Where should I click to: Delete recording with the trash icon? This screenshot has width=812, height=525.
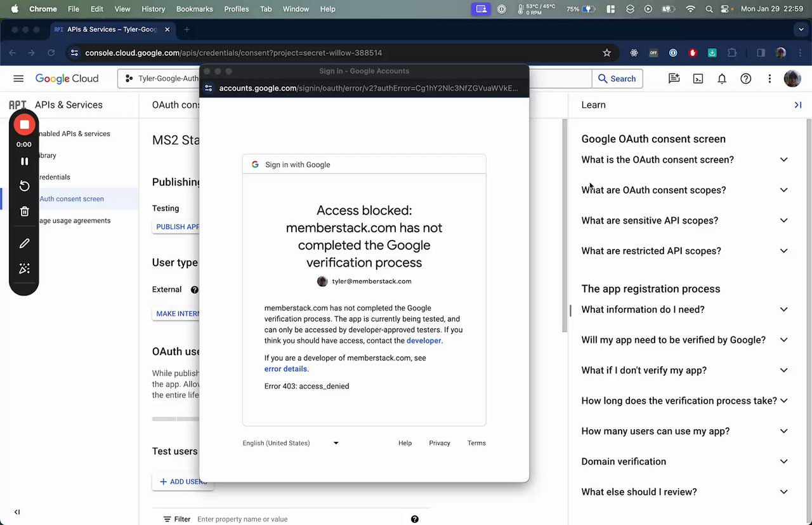point(24,211)
